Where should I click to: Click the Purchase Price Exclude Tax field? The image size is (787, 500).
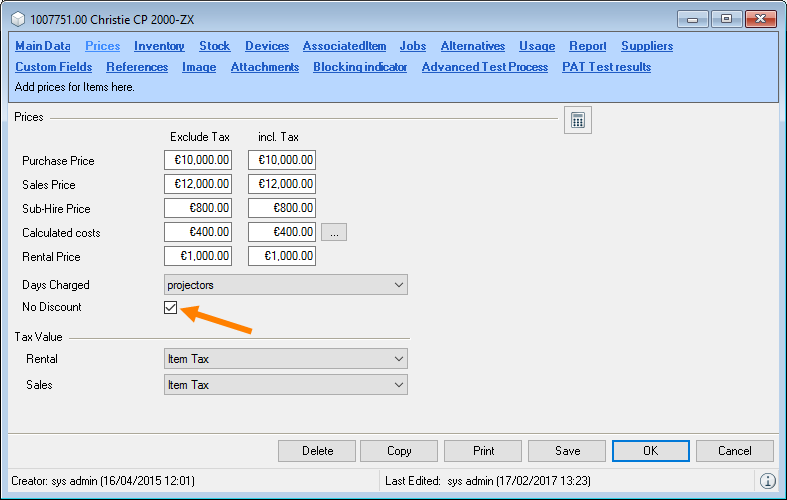click(198, 160)
